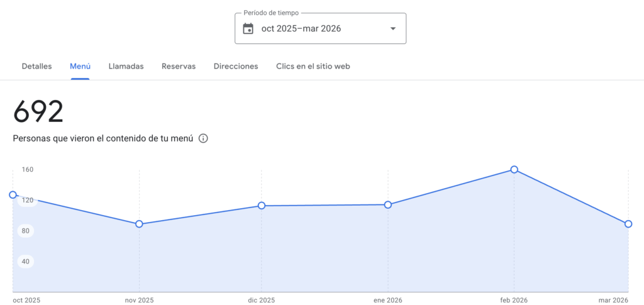This screenshot has height=305, width=644.
Task: Click the 160 y-axis label
Action: pyautogui.click(x=27, y=169)
